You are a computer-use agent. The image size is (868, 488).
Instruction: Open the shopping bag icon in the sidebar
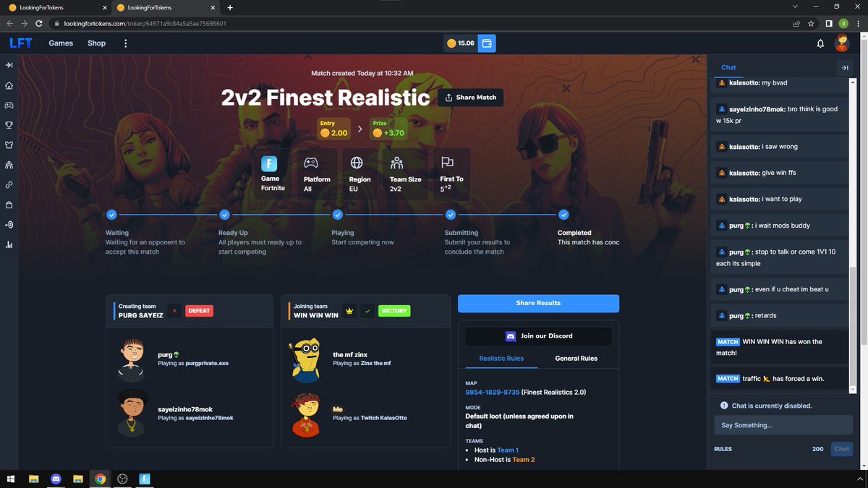[9, 205]
